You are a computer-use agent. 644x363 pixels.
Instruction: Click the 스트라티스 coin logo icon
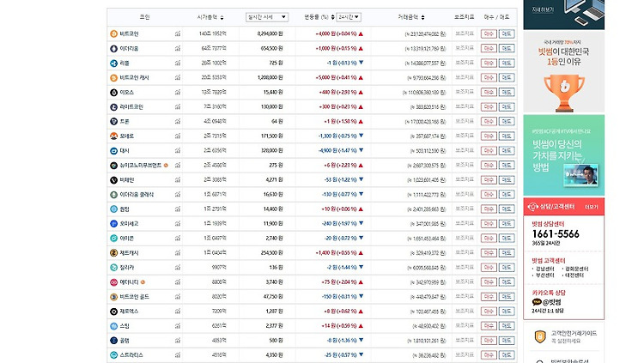(x=113, y=355)
